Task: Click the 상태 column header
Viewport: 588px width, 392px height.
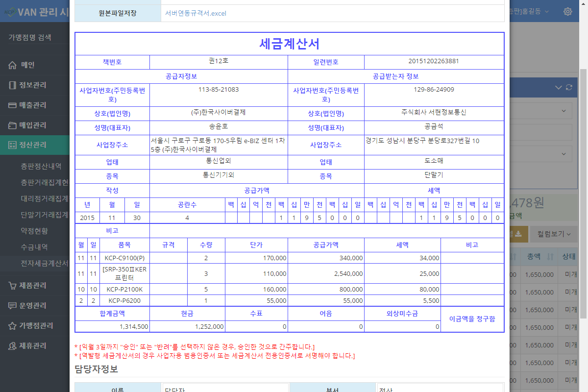Action: pyautogui.click(x=568, y=256)
